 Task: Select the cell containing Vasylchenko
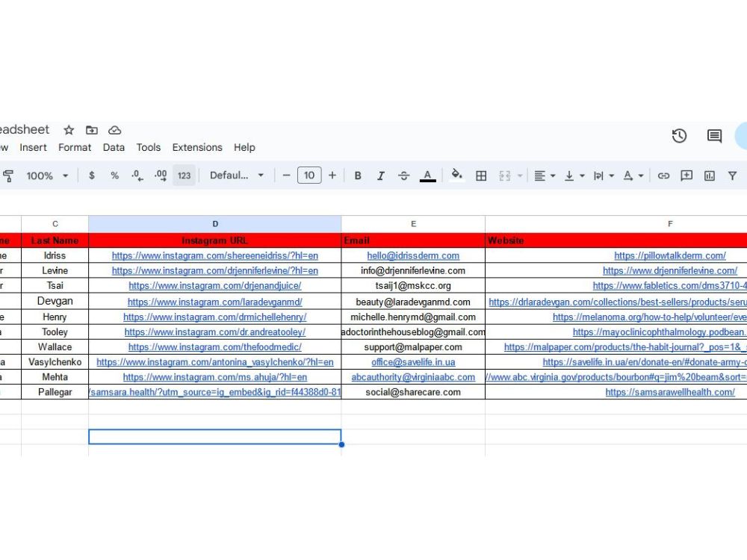click(x=55, y=362)
